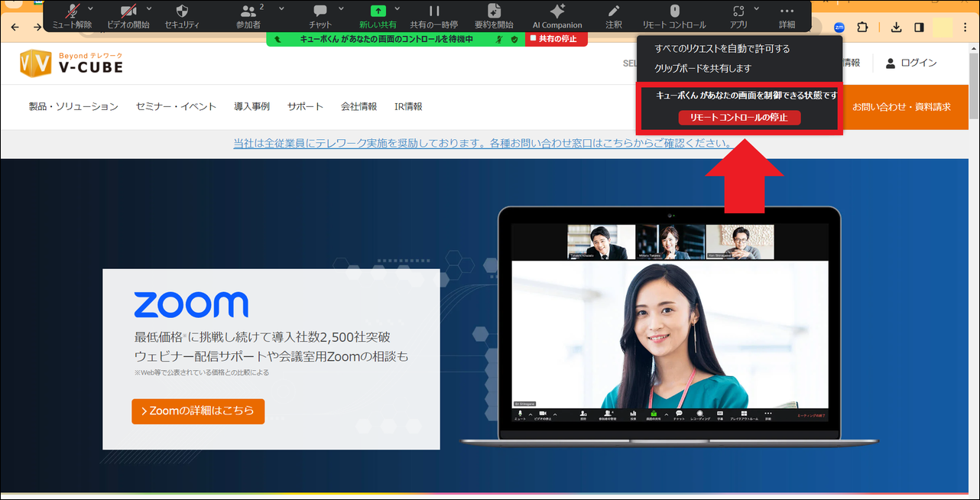Click the Zoom extension icon in browser toolbar
The width and height of the screenshot is (980, 500).
839,27
